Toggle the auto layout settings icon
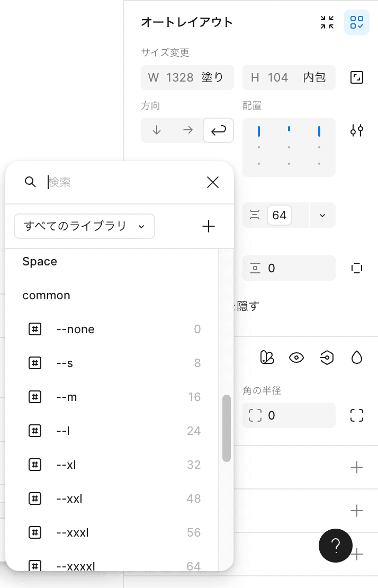The height and width of the screenshot is (588, 378). (x=357, y=22)
